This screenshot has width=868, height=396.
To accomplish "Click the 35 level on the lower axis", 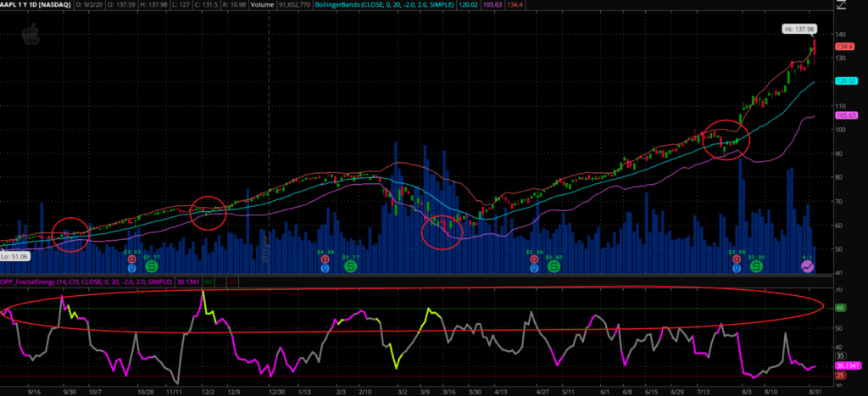I will 839,355.
